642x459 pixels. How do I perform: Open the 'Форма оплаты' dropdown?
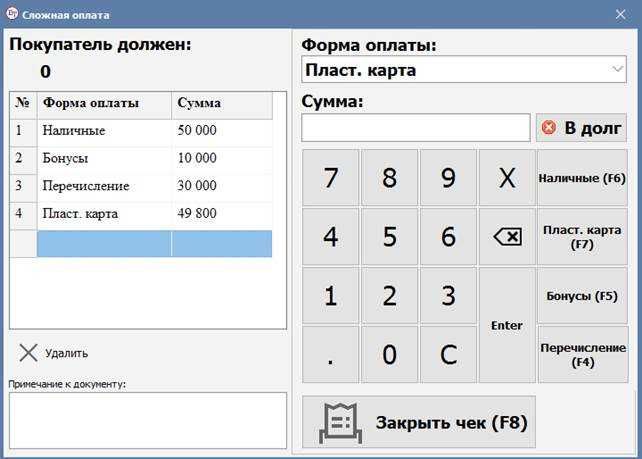463,70
